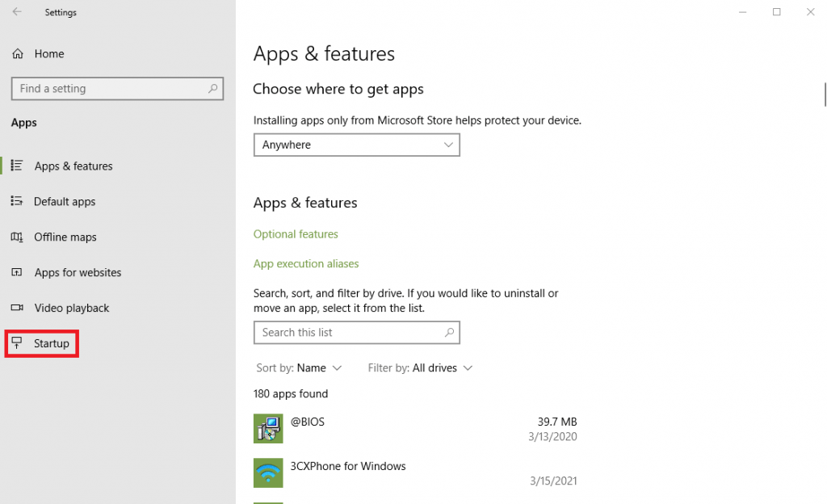
Task: Expand the Filter by All drives dropdown
Action: 420,368
